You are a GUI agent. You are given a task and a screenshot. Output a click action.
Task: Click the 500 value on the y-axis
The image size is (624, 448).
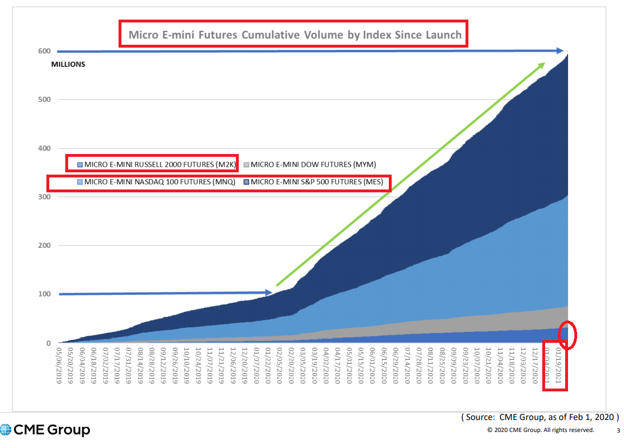45,99
